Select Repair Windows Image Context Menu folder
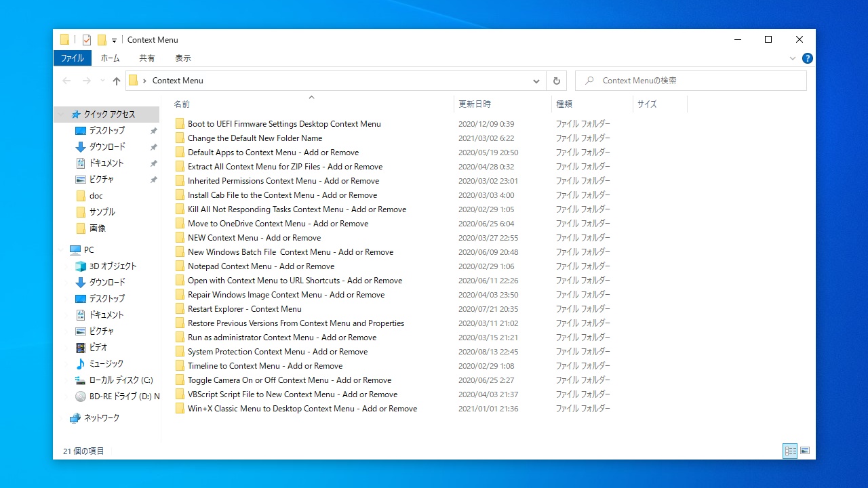 pyautogui.click(x=286, y=295)
